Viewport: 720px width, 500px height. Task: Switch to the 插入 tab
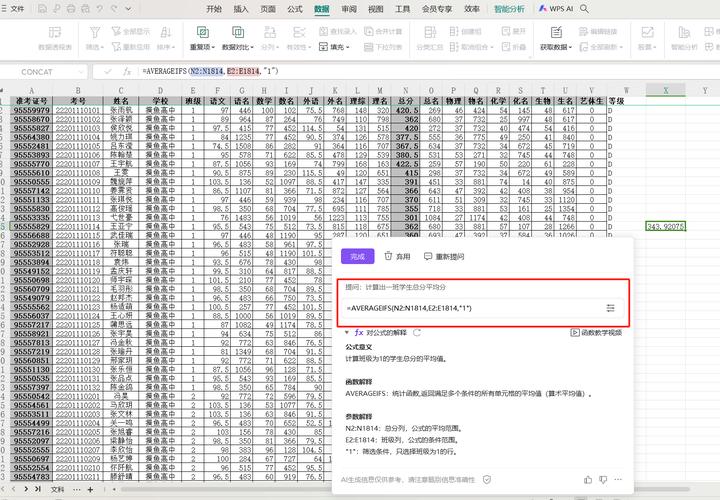point(241,9)
